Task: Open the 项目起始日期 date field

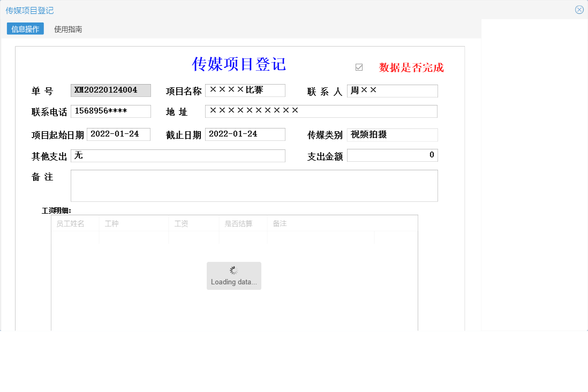Action: coord(119,134)
